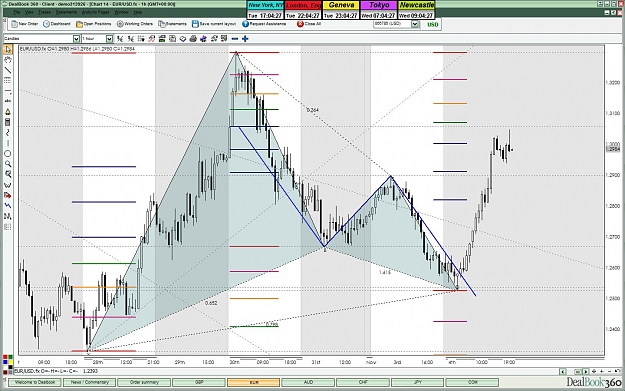Switch to JPY tab
Screen dimensions: 625x391
coord(417,382)
